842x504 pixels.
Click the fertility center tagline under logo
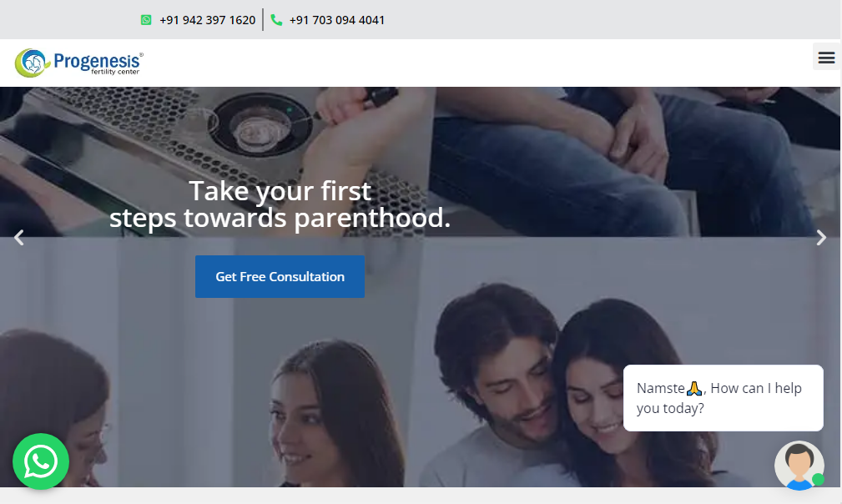point(115,72)
